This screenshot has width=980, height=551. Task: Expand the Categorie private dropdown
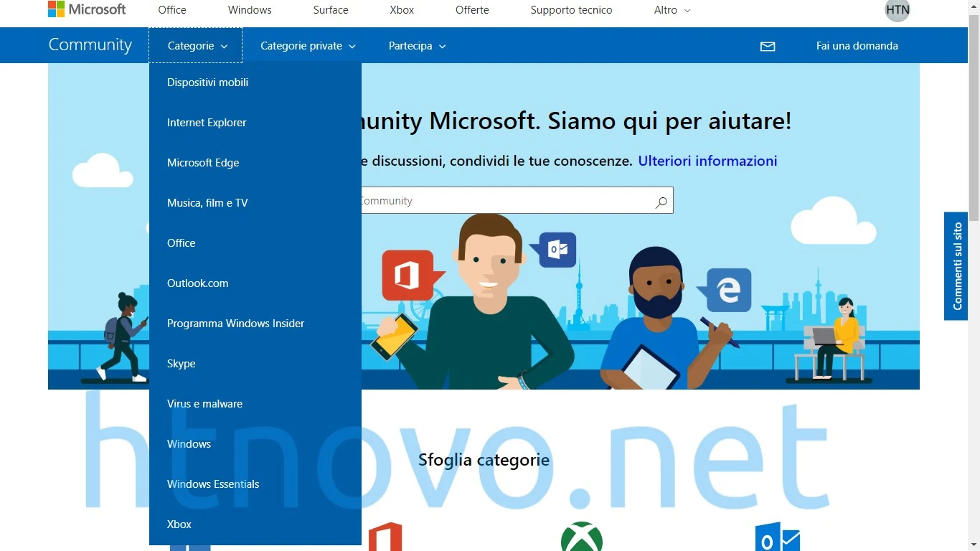[x=308, y=46]
